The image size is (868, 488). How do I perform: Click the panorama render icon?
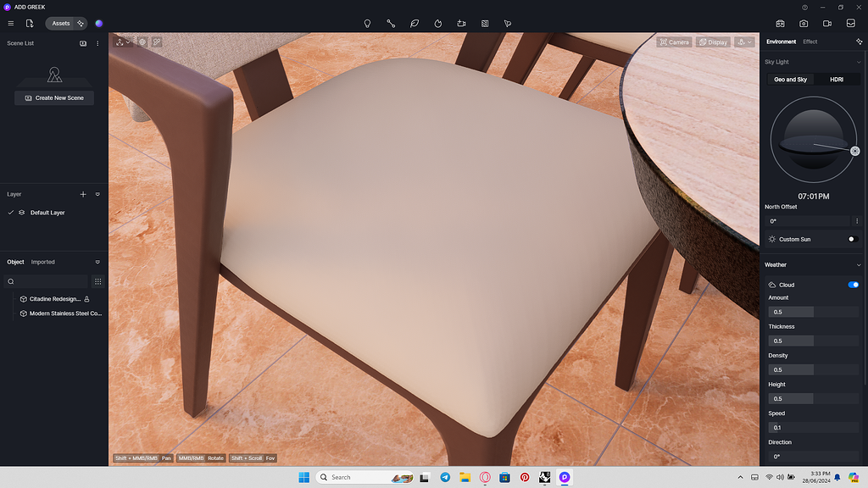(x=780, y=23)
